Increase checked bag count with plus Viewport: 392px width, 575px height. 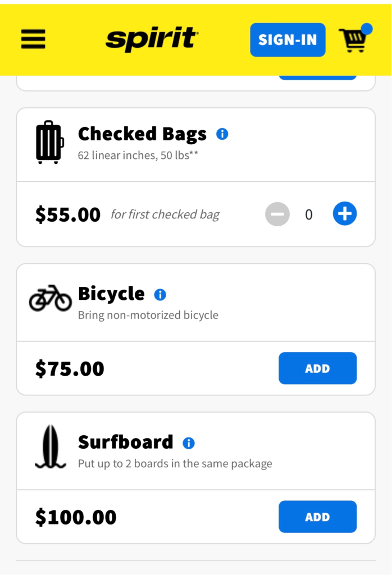[345, 213]
